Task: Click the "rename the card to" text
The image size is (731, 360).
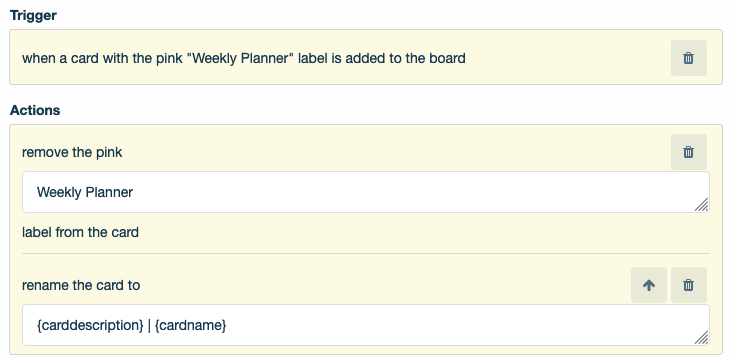Action: [81, 285]
